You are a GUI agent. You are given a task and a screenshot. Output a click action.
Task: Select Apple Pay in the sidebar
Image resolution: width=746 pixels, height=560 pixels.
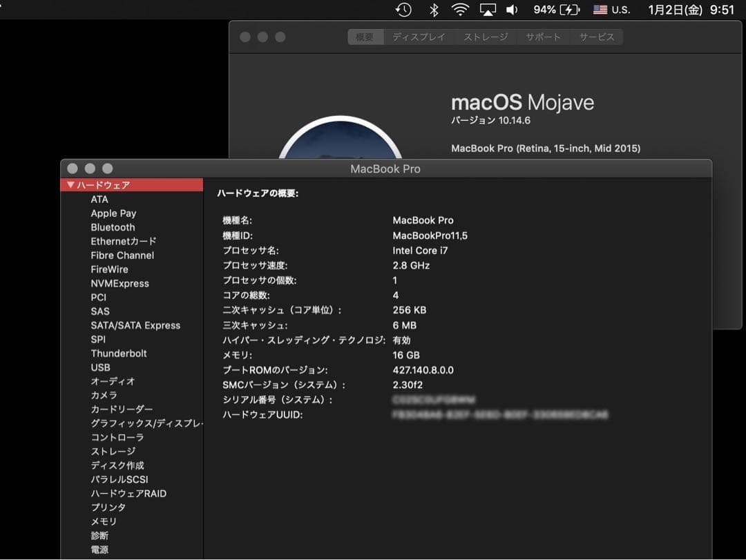[x=114, y=213]
